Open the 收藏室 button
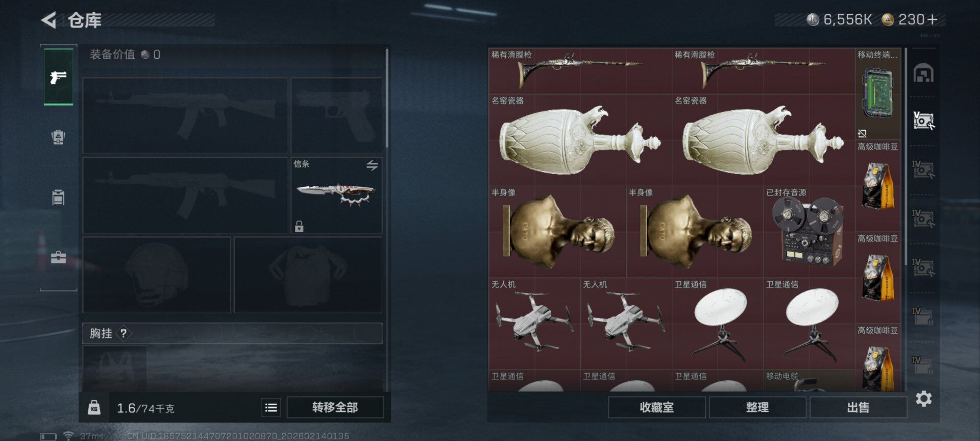980x441 pixels. (656, 407)
